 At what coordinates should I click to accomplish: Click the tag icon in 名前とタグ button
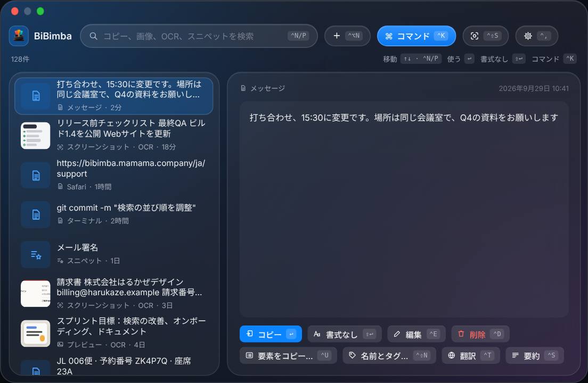352,355
